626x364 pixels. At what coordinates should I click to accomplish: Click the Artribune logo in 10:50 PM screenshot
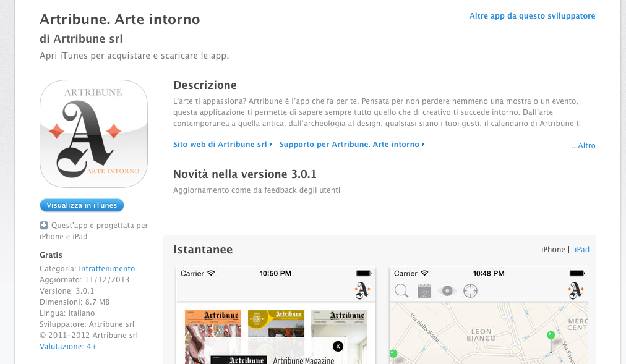tap(362, 290)
